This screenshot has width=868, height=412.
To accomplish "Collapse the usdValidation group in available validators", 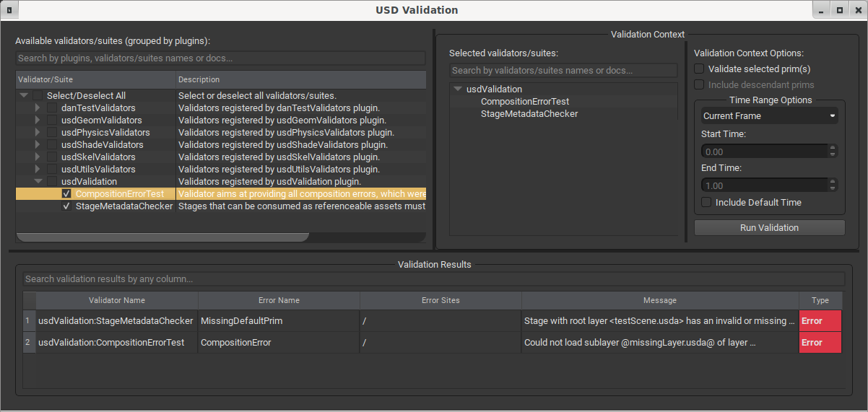I will tap(38, 182).
